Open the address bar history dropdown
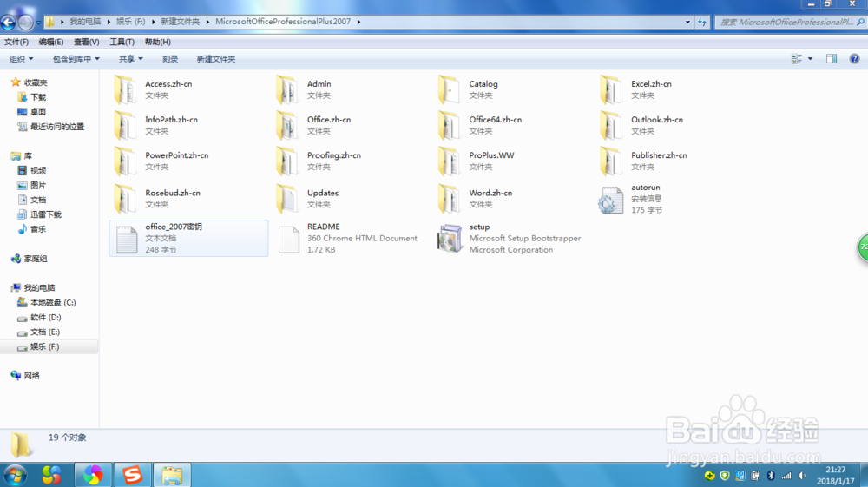 [x=687, y=23]
